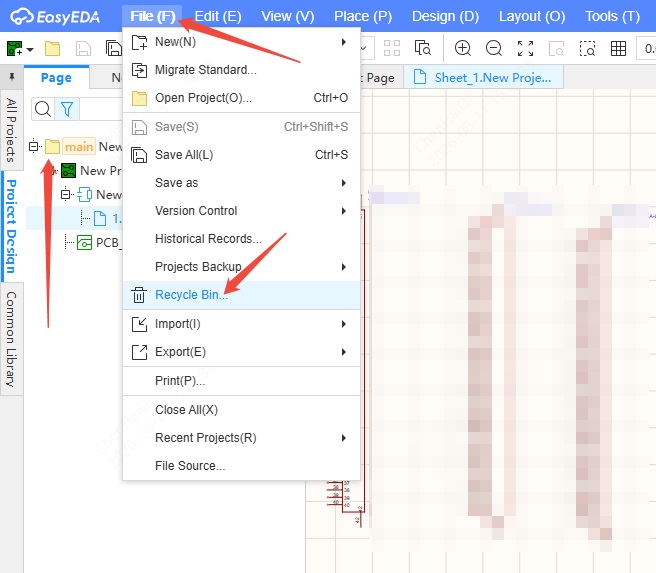Image resolution: width=656 pixels, height=573 pixels.
Task: Choose Migrate Standard... menu entry
Action: tap(241, 69)
